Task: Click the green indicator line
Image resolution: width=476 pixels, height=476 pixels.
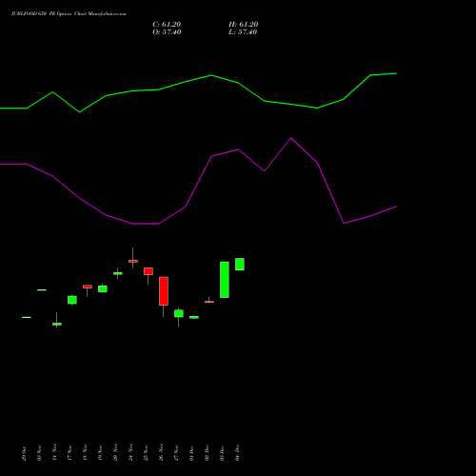Action: coord(211,75)
